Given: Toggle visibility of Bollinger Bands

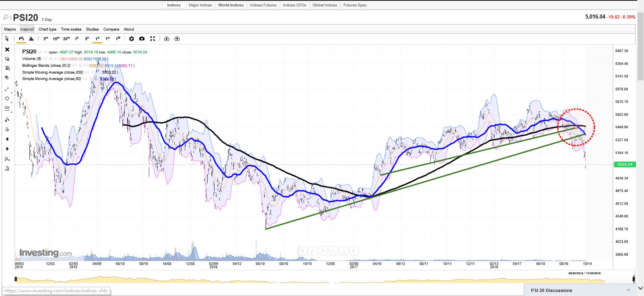Looking at the screenshot, I should pos(75,66).
